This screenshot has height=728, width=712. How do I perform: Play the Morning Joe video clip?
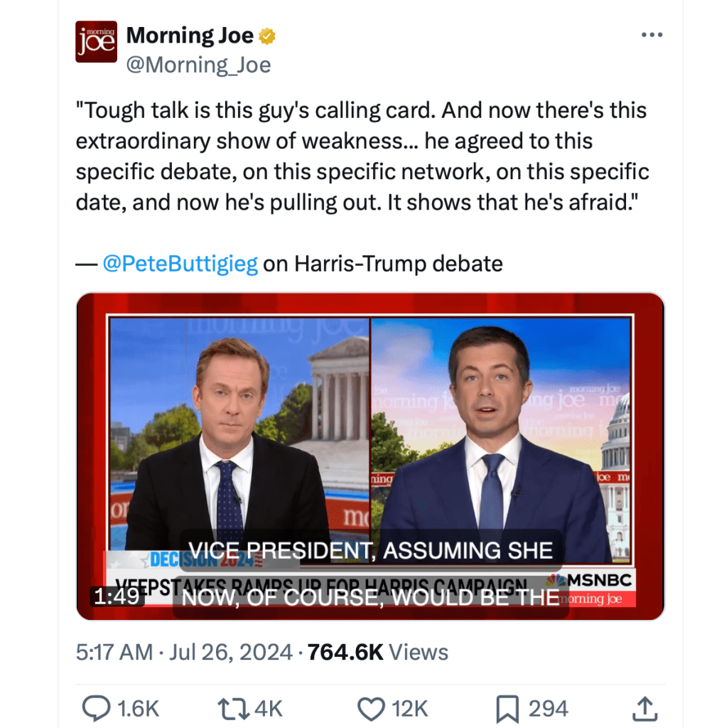[370, 456]
